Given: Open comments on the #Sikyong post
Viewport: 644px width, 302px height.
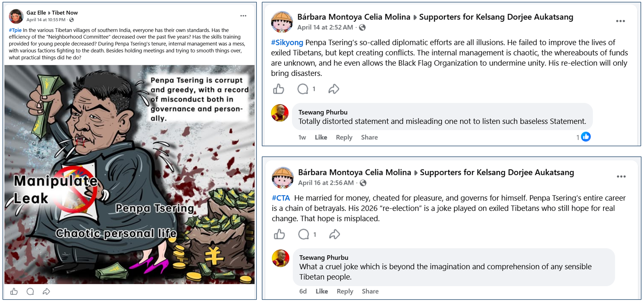Looking at the screenshot, I should coord(303,89).
